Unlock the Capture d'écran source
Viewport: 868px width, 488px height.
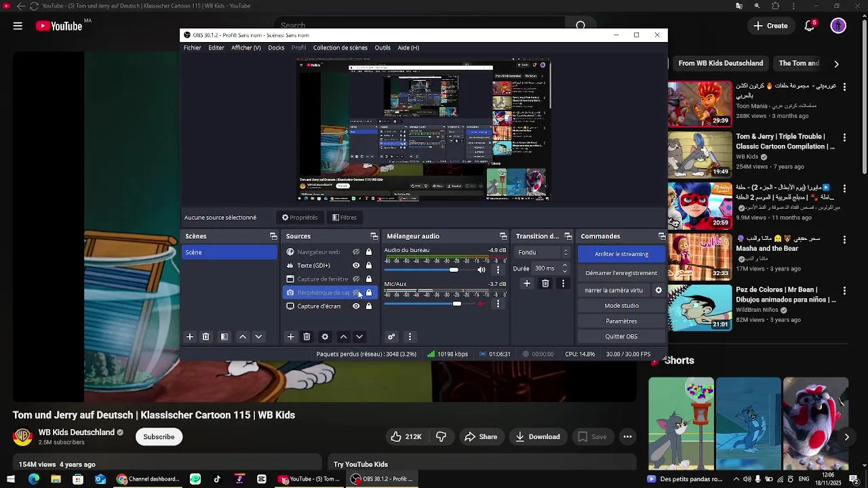click(369, 306)
